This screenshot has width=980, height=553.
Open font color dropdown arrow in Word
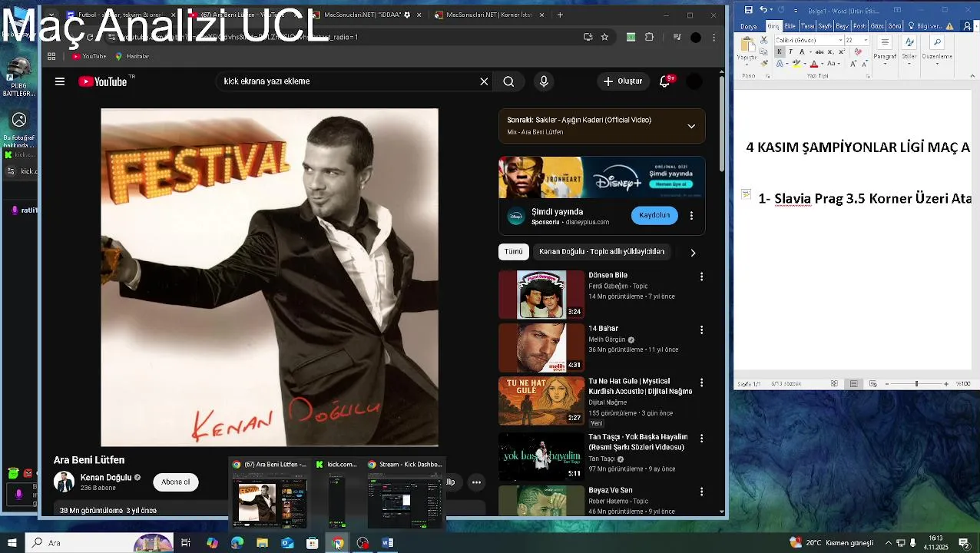tap(822, 64)
